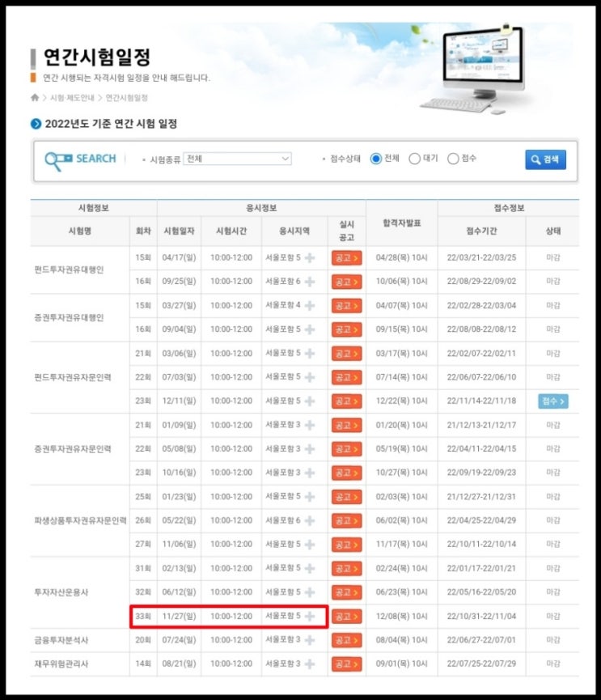Open the 시험종류 전체 dropdown
The width and height of the screenshot is (601, 700).
[237, 159]
